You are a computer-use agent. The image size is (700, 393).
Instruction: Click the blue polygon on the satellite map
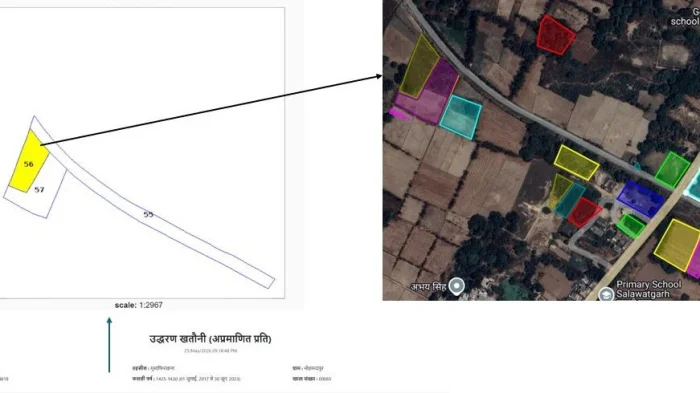click(640, 199)
